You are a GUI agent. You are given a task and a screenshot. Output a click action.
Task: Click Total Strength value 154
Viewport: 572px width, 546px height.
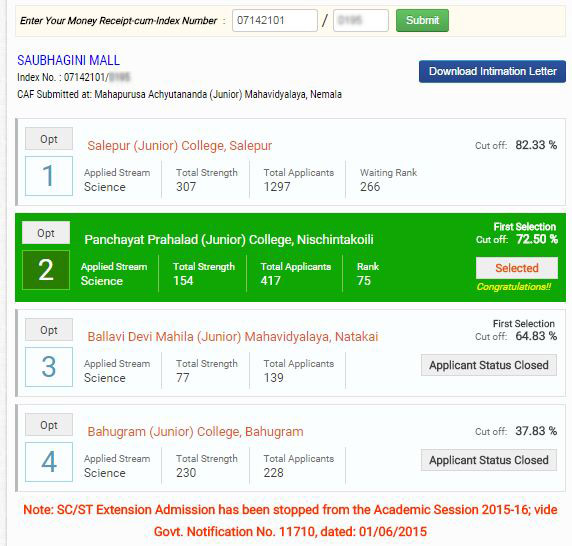(x=183, y=280)
